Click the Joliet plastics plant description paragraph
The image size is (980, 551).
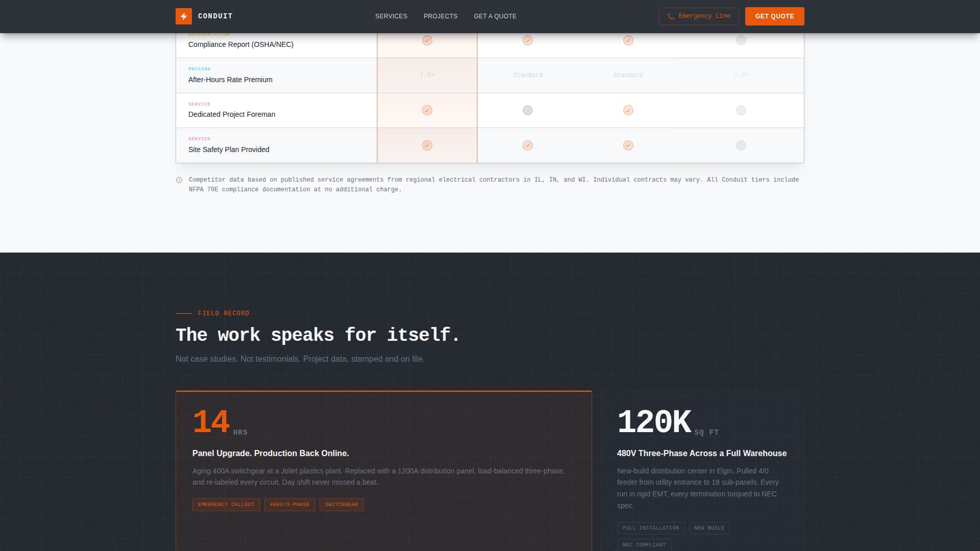(379, 477)
